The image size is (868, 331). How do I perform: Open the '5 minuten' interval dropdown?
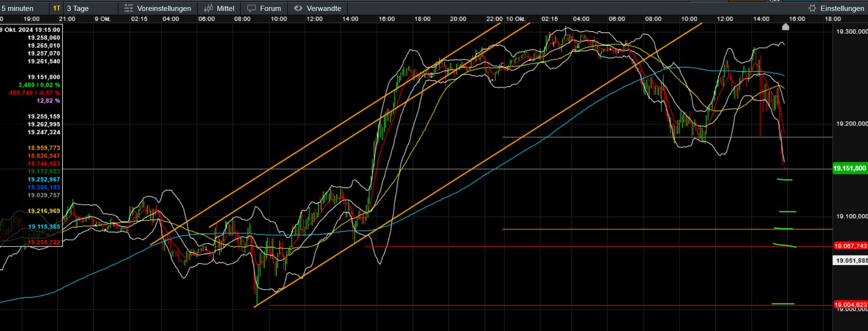(24, 8)
